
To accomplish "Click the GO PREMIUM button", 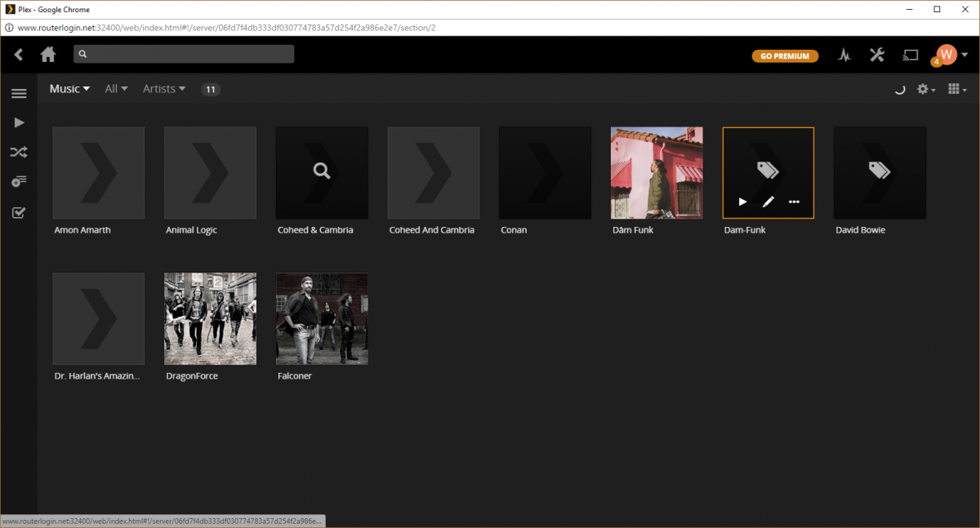I will 785,56.
